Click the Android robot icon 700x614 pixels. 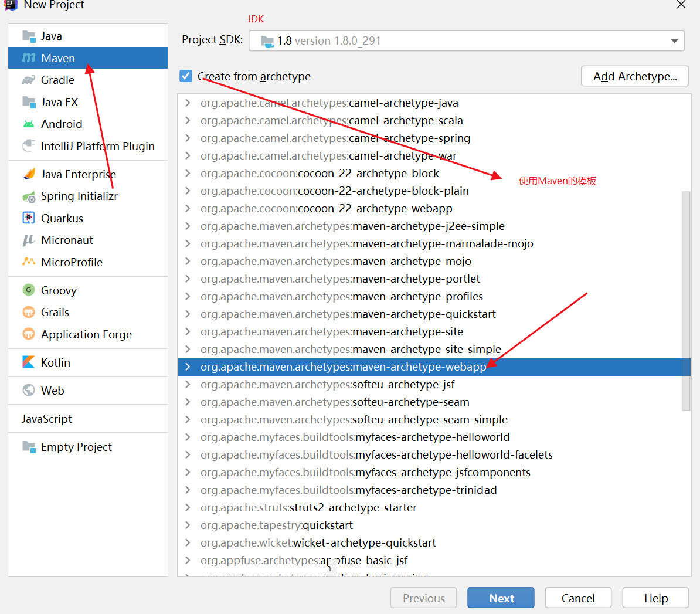click(x=29, y=124)
